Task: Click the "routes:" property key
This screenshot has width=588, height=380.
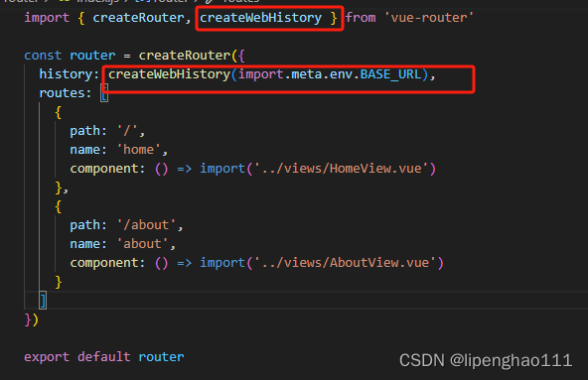Action: (66, 93)
